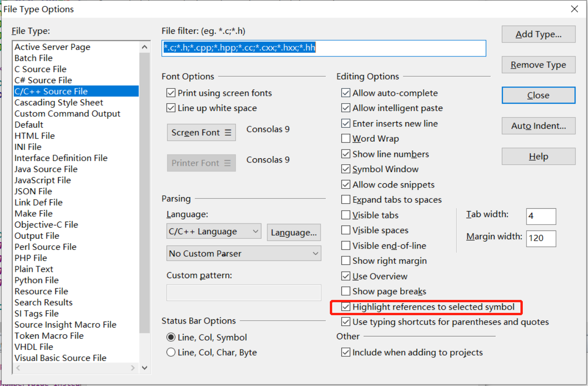
Task: Click the Margin width input field
Action: click(541, 238)
